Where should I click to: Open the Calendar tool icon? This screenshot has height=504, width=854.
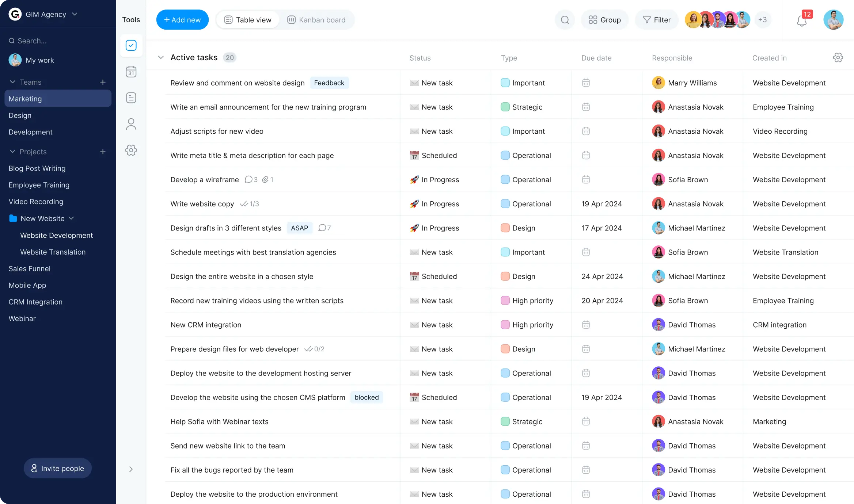click(x=131, y=72)
